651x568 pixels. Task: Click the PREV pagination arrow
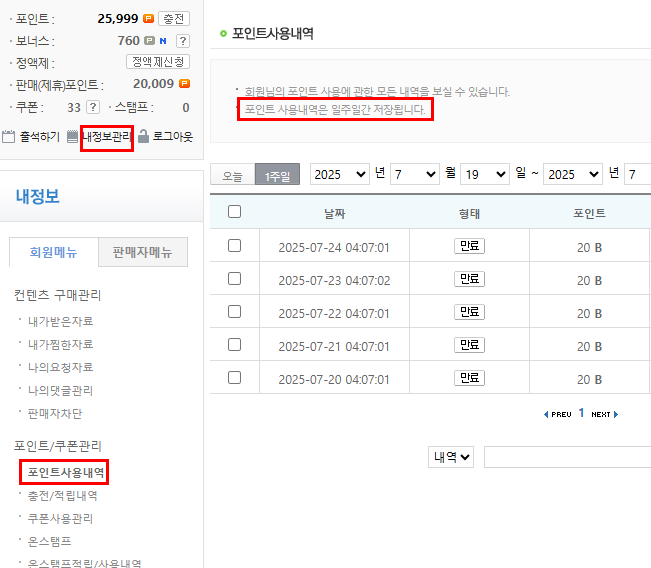(558, 414)
